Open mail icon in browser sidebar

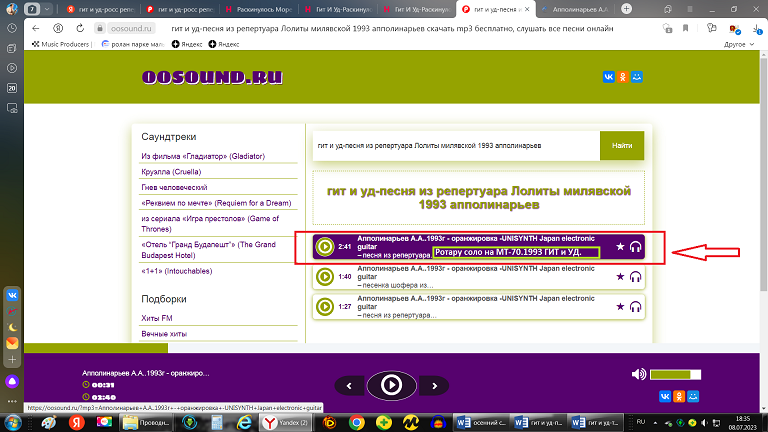click(12, 343)
